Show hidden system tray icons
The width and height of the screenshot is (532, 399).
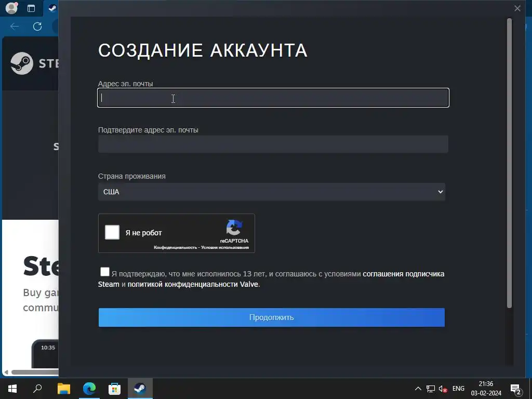[418, 389]
